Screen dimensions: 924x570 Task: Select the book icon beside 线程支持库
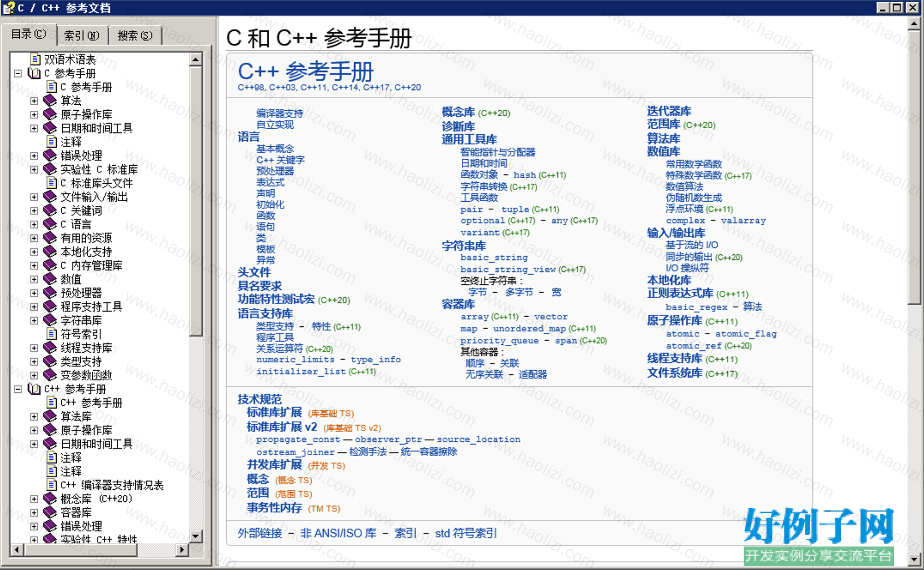coord(50,348)
